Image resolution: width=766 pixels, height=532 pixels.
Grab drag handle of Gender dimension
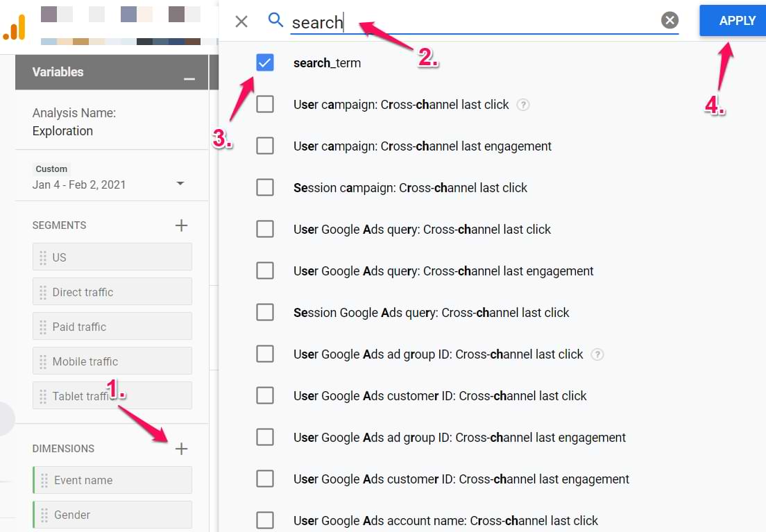(44, 515)
